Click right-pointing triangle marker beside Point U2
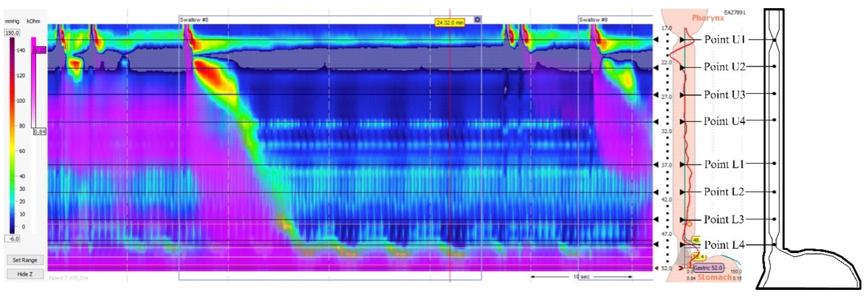This screenshot has width=868, height=297. 682,68
